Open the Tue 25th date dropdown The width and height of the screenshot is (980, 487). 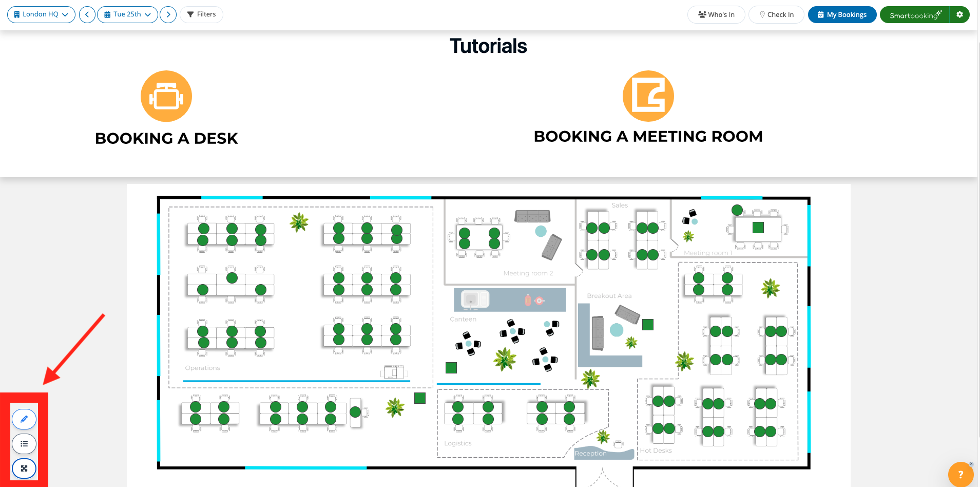[x=127, y=14]
